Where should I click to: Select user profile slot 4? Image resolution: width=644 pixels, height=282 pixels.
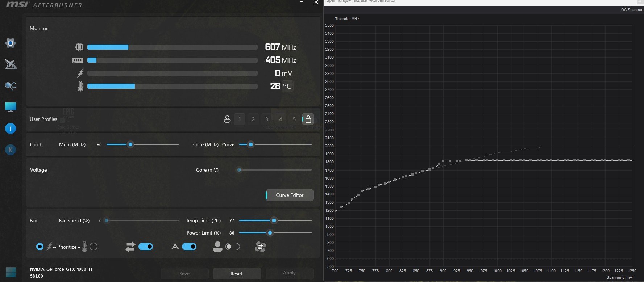[x=280, y=119]
